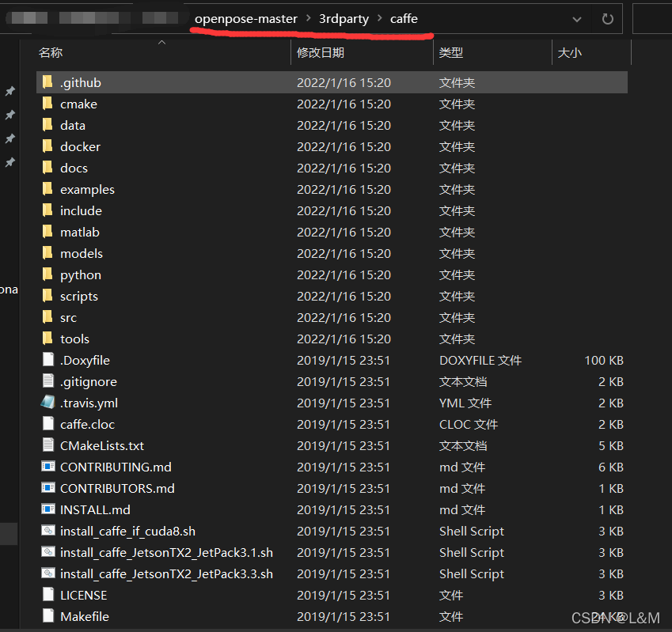Click the 100 KB size of .Doxyfile
672x632 pixels.
604,361
